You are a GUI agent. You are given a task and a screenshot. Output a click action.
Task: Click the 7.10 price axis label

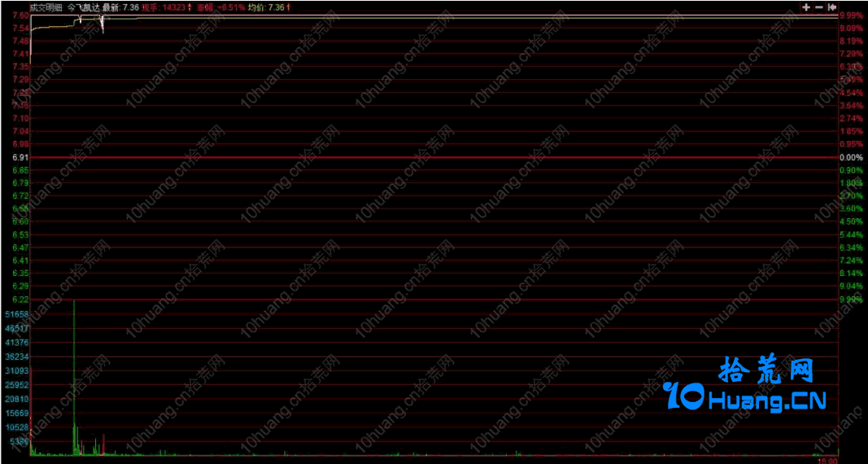[20, 119]
